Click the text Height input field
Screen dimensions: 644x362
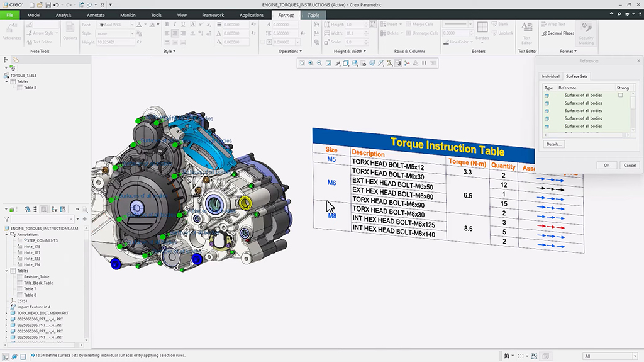(x=116, y=42)
